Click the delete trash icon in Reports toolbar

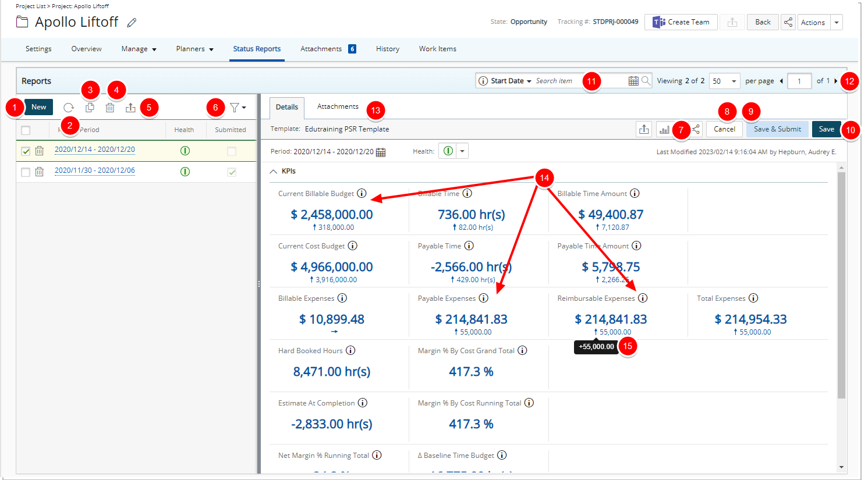pyautogui.click(x=110, y=108)
